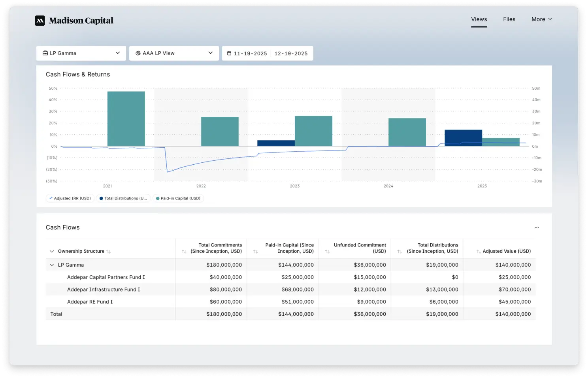Click the calendar icon in date range

pos(229,53)
